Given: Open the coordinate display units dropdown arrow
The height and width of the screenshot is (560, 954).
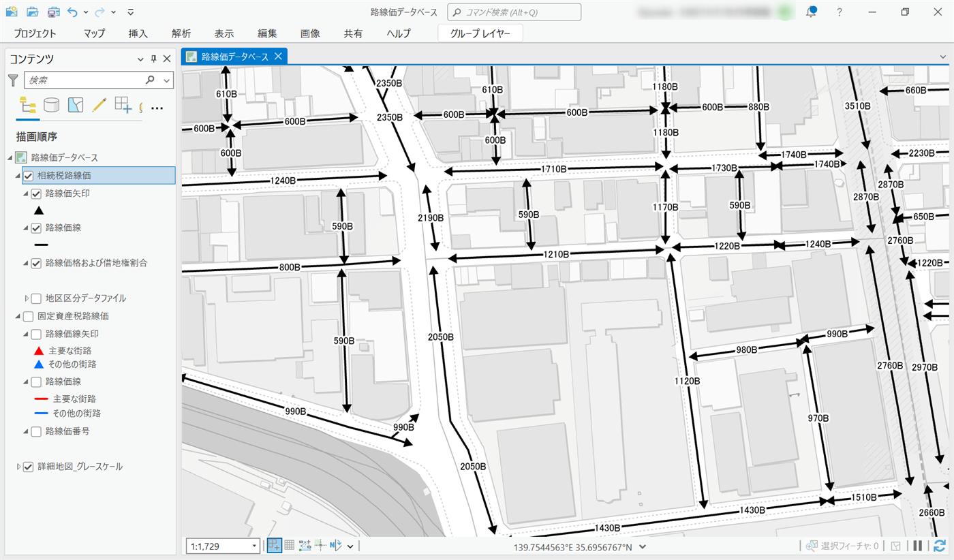Looking at the screenshot, I should (x=643, y=546).
